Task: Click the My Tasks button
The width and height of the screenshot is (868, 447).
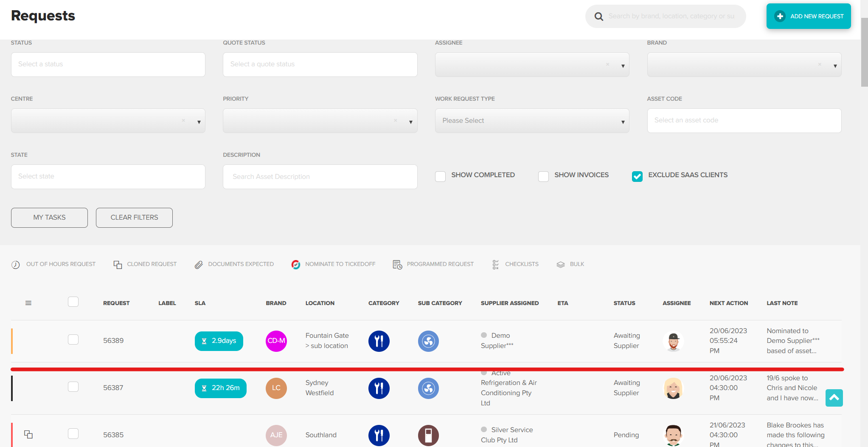Action: 49,218
